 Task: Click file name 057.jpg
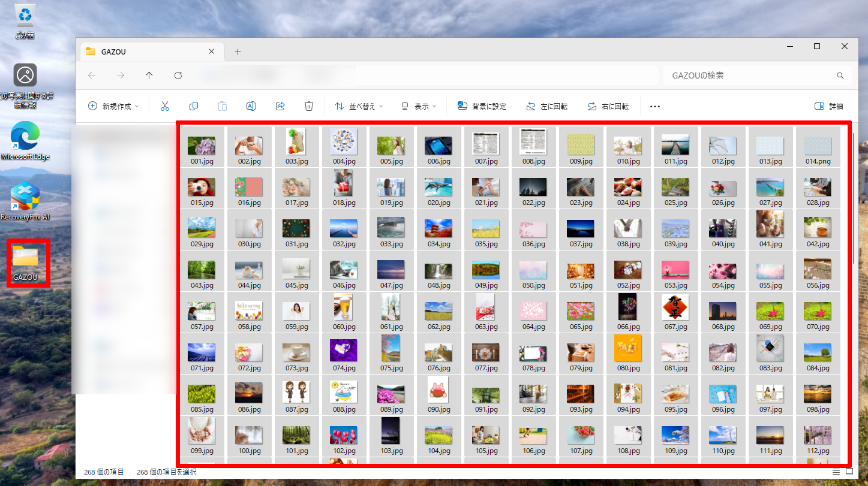[x=202, y=327]
